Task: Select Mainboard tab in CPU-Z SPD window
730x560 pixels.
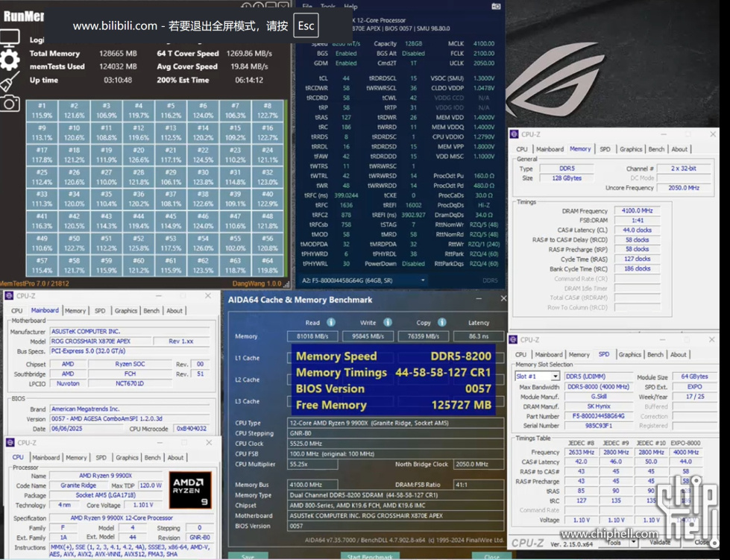Action: coord(549,354)
